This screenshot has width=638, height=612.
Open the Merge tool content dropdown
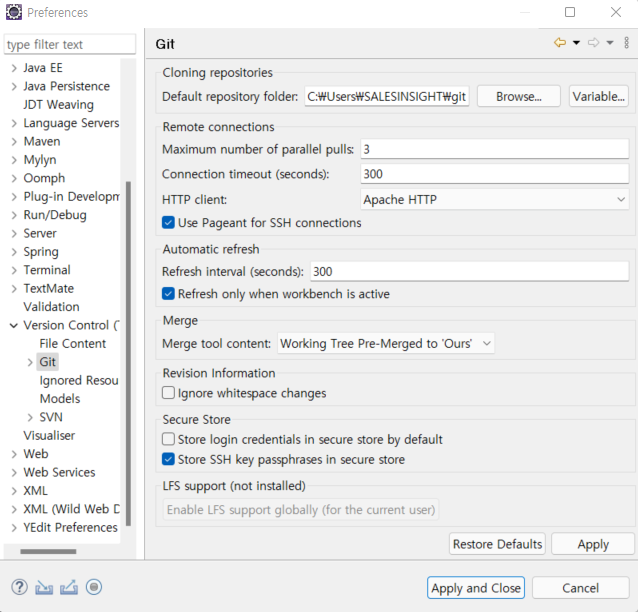[x=386, y=343]
